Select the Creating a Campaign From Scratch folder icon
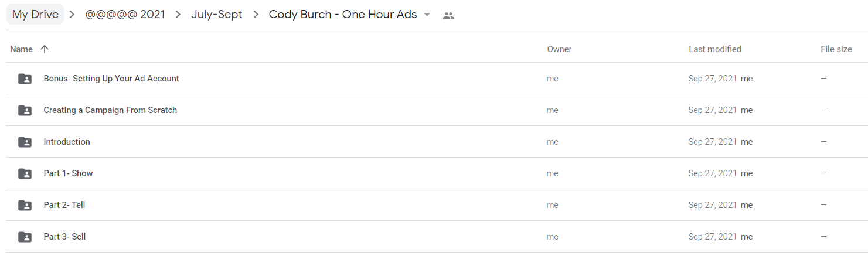Screen dimensions: 868x266 point(25,110)
